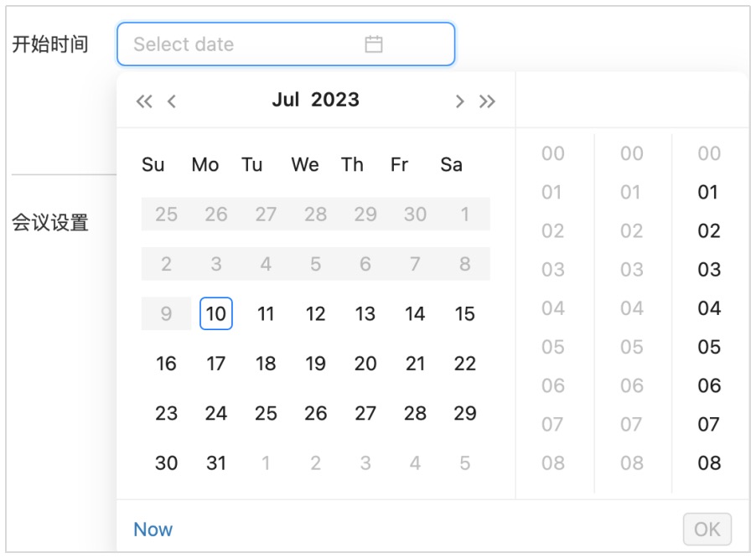Choose July 20 date cell
This screenshot has height=558, width=756.
[365, 364]
